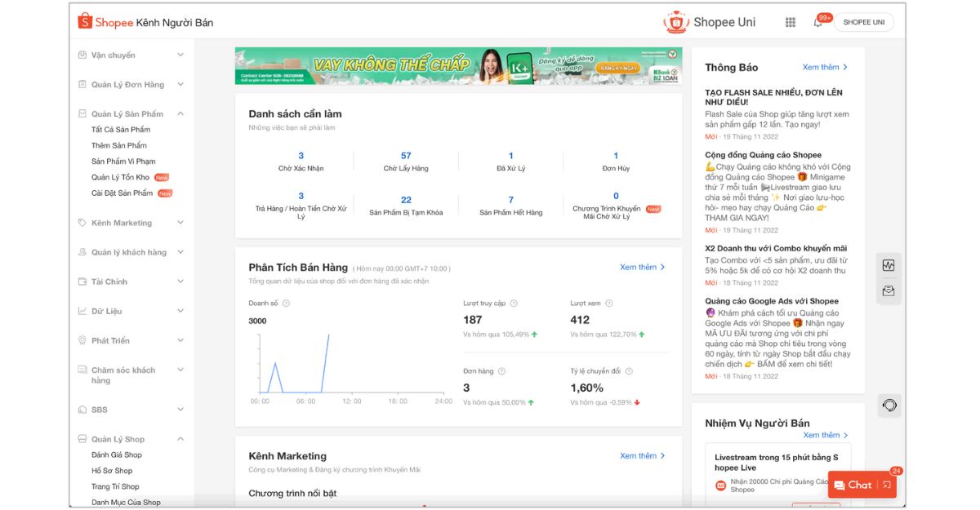
Task: Open the 1 Đơn Hủy count
Action: click(x=616, y=161)
